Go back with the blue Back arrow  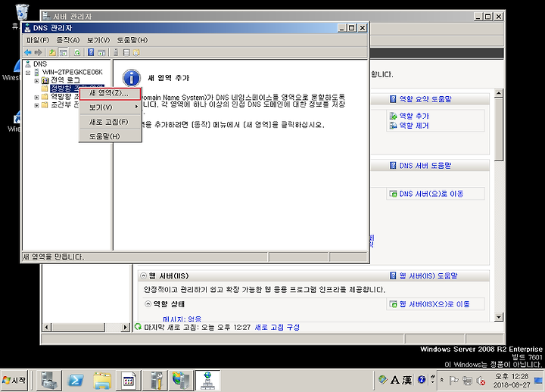(x=27, y=52)
